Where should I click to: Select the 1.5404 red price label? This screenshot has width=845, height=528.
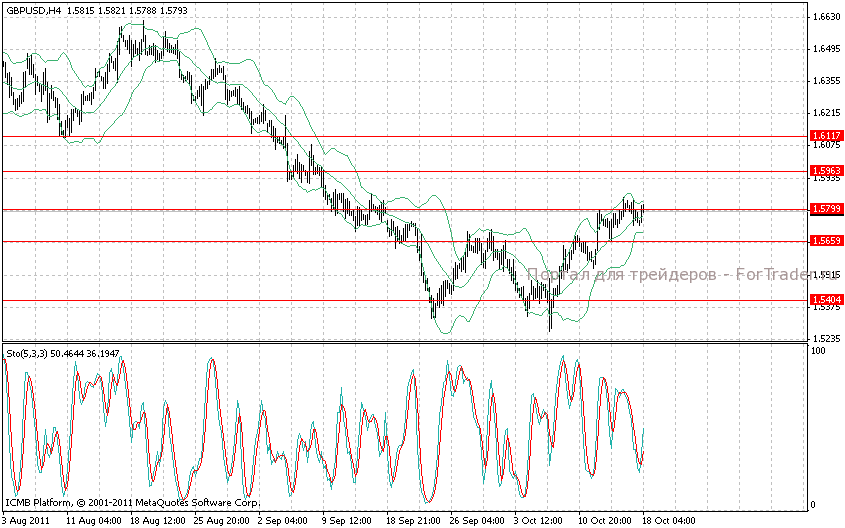click(827, 299)
